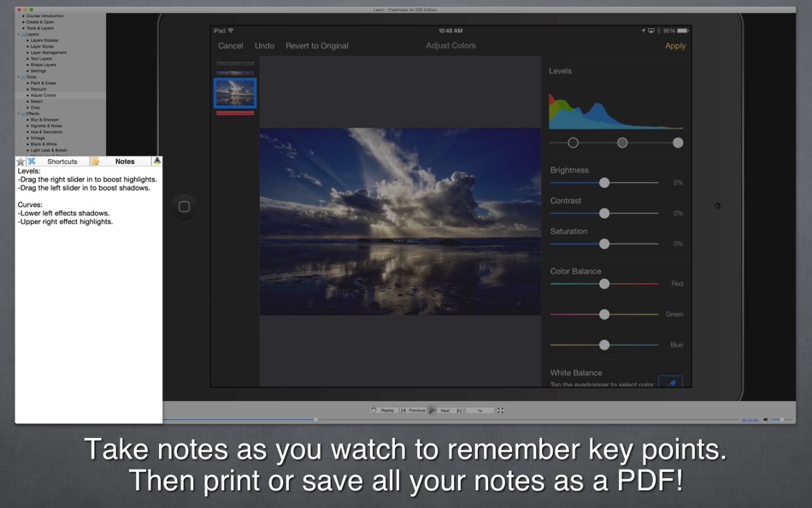The height and width of the screenshot is (508, 812).
Task: Click the Blue color balance slider handle
Action: coord(604,345)
